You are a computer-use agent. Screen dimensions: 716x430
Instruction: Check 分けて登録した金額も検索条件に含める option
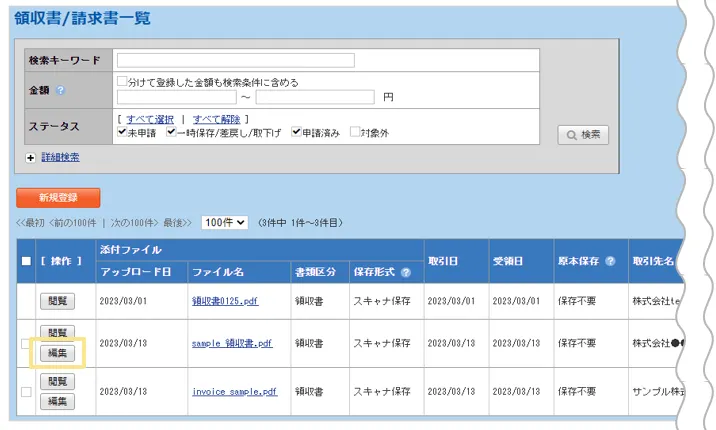pyautogui.click(x=122, y=82)
